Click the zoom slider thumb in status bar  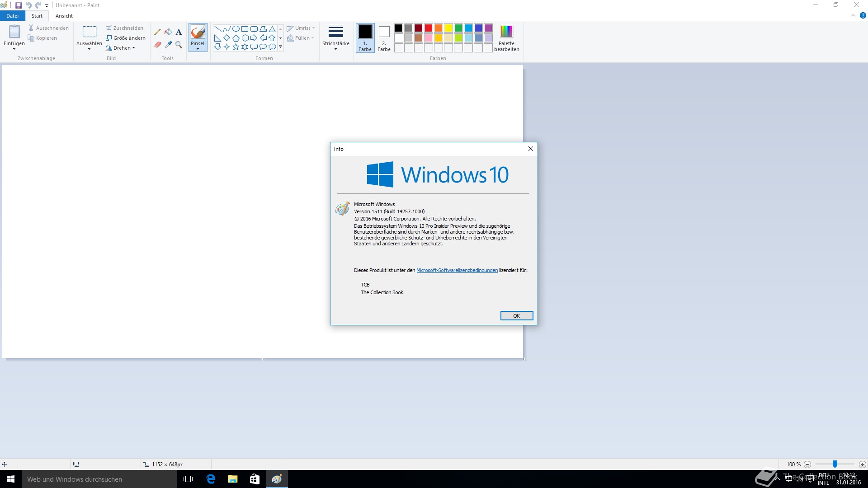(x=835, y=464)
